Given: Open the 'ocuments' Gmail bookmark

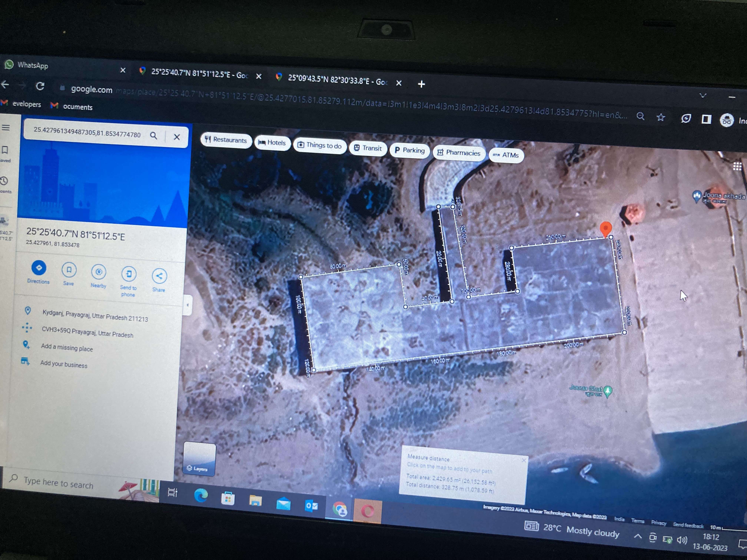Looking at the screenshot, I should pyautogui.click(x=72, y=106).
